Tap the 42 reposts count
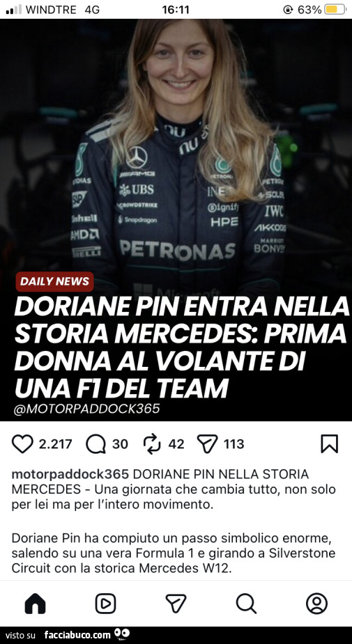The width and height of the screenshot is (352, 644). (x=176, y=444)
